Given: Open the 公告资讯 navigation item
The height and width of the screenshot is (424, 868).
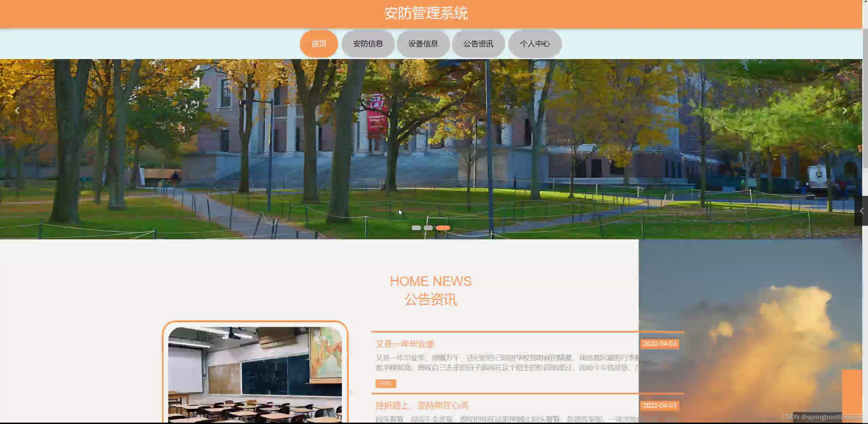Looking at the screenshot, I should [478, 44].
